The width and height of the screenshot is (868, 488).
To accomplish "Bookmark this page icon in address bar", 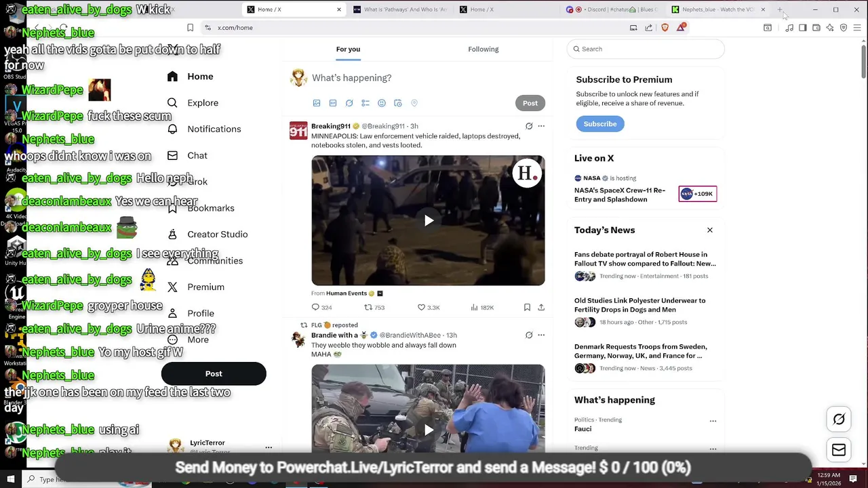I will point(190,28).
